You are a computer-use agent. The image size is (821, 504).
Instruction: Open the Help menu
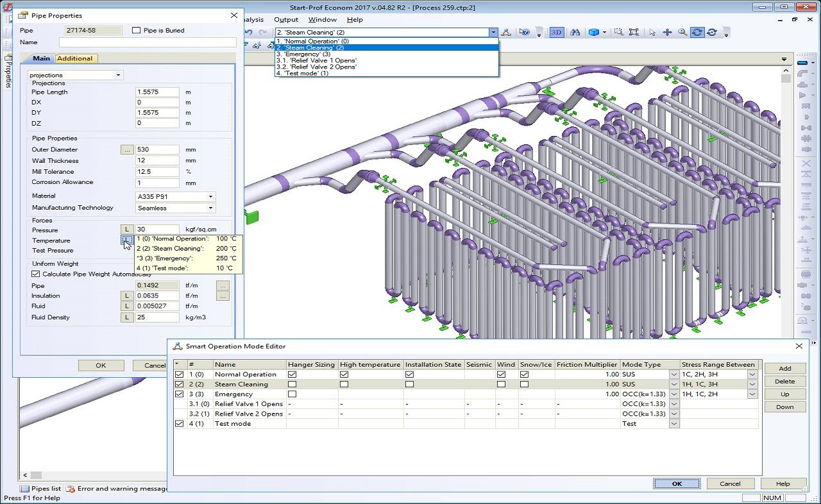355,20
